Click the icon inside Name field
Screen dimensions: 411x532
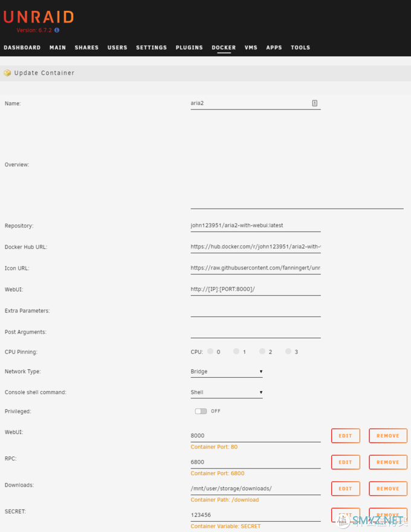[315, 103]
